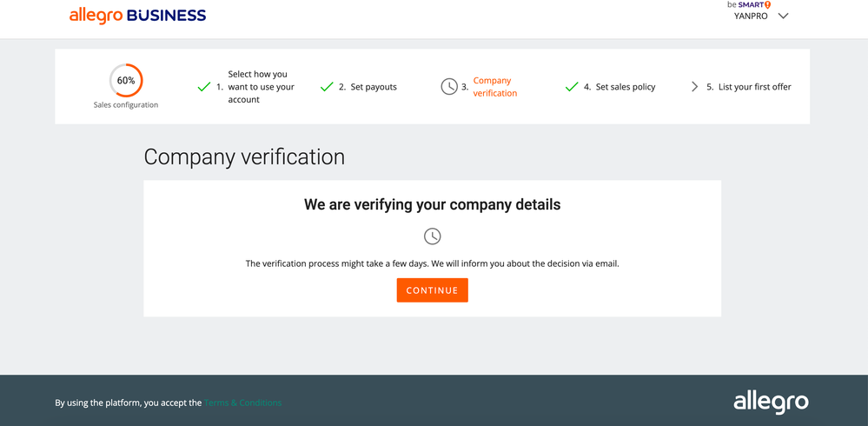Click the green checkmark beside Set sales policy
Image resolution: width=868 pixels, height=426 pixels.
(x=572, y=87)
